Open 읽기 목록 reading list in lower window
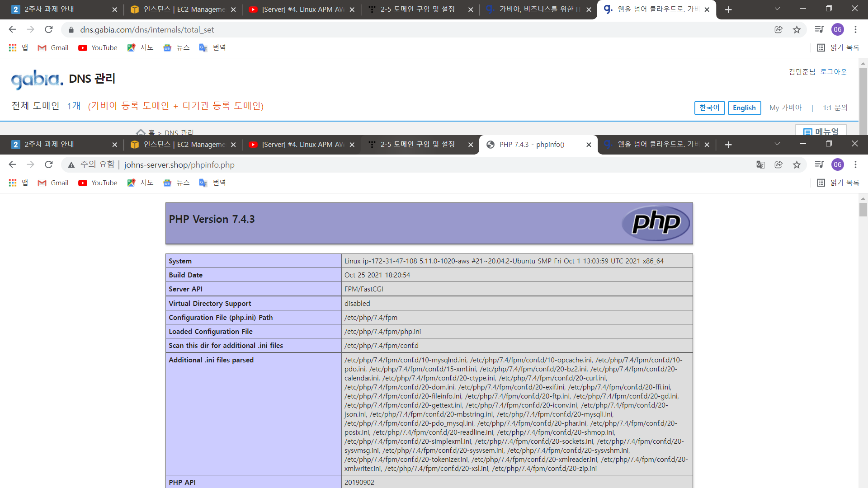This screenshot has width=868, height=488. point(839,183)
